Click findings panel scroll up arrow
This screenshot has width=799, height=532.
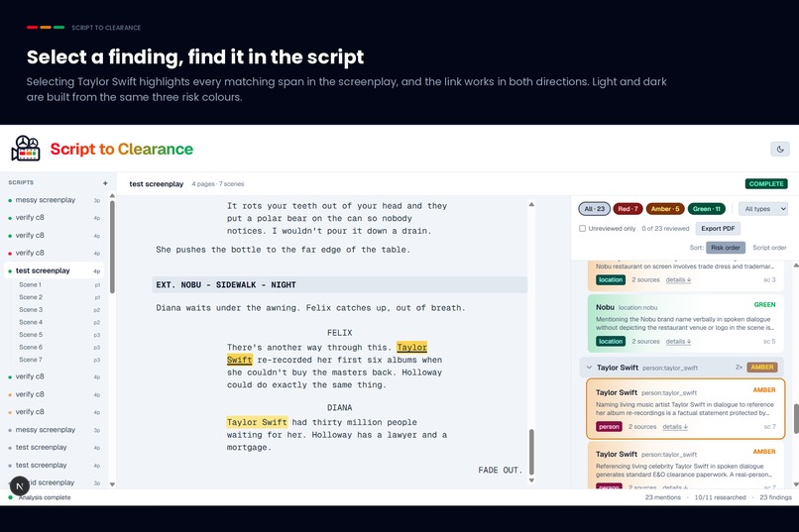(x=796, y=266)
